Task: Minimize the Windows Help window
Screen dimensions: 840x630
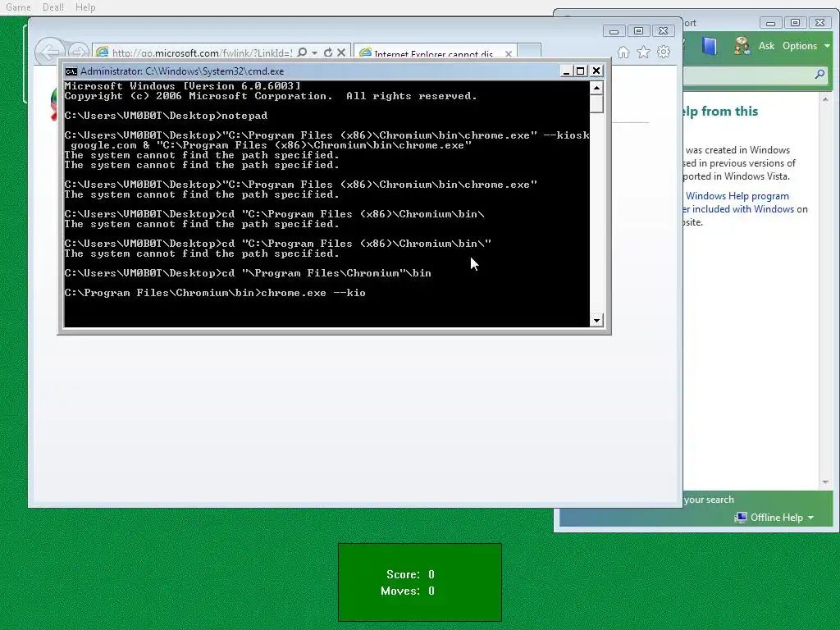Action: click(770, 23)
